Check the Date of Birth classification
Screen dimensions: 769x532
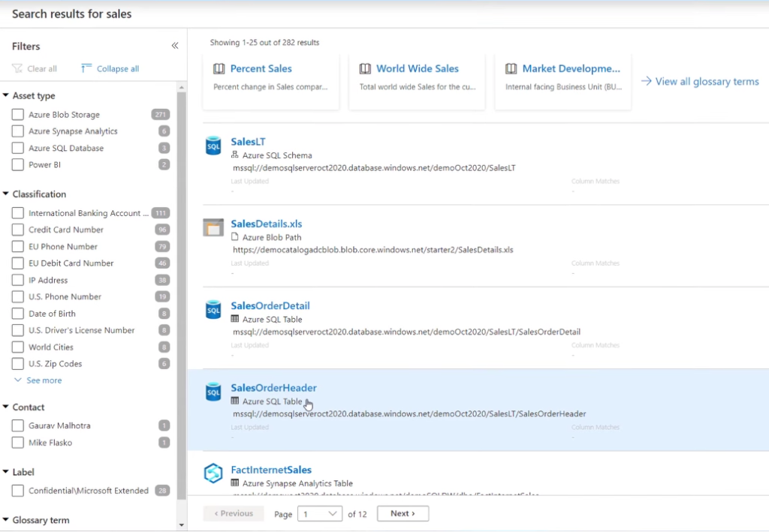pyautogui.click(x=18, y=313)
